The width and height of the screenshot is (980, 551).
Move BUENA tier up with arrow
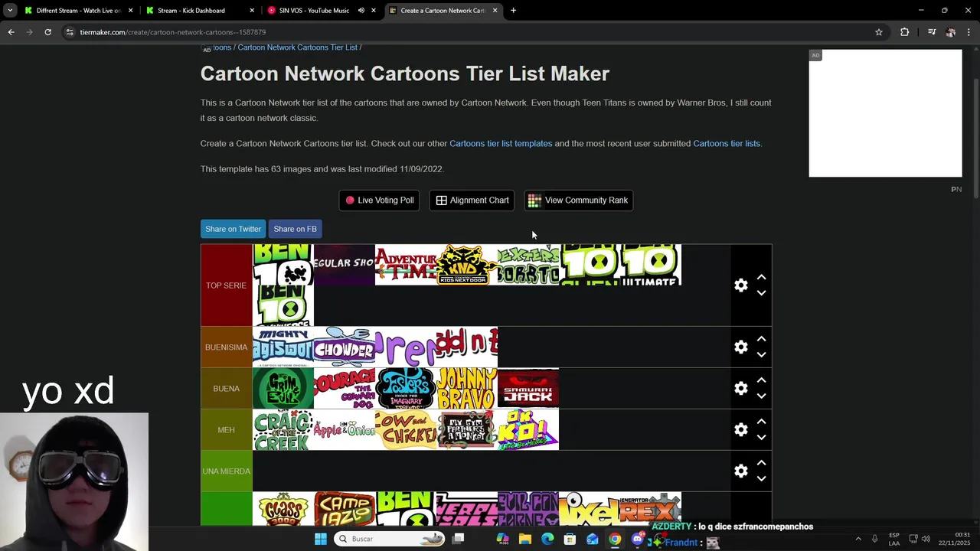click(761, 380)
